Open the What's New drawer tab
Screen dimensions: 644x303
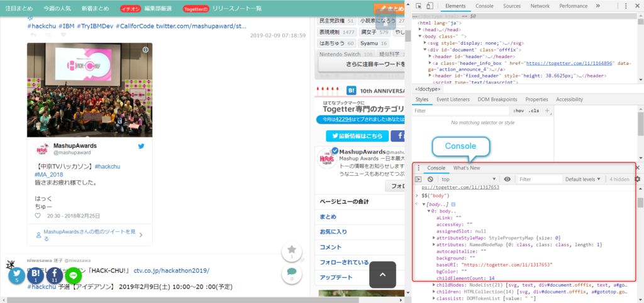467,168
